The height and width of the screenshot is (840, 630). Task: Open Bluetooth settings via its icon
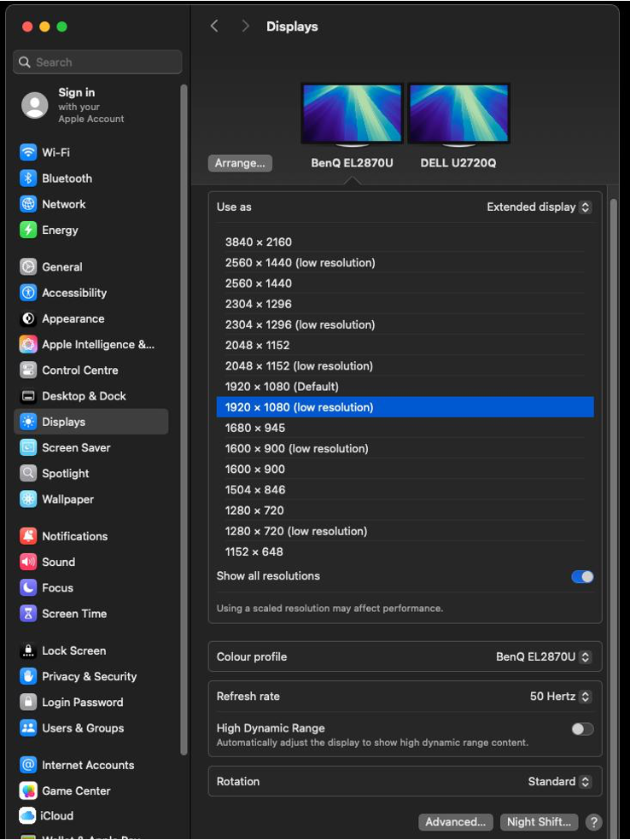pyautogui.click(x=28, y=178)
